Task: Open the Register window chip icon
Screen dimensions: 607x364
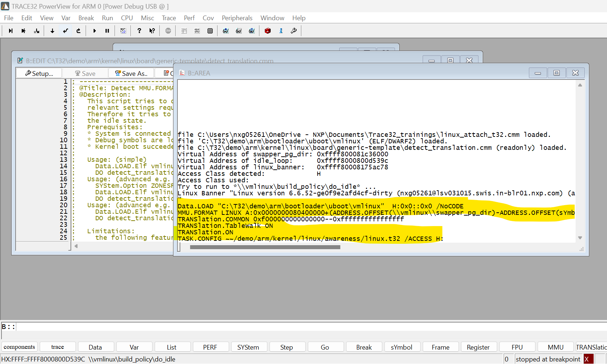Action: (x=210, y=31)
